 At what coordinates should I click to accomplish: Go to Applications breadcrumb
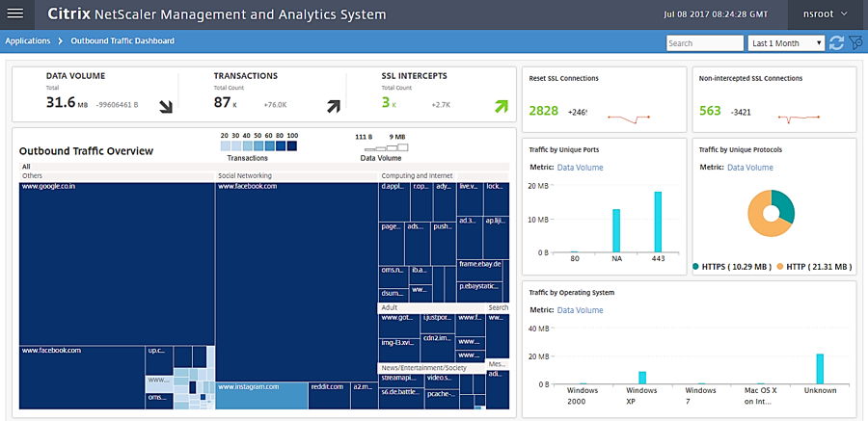click(x=27, y=41)
